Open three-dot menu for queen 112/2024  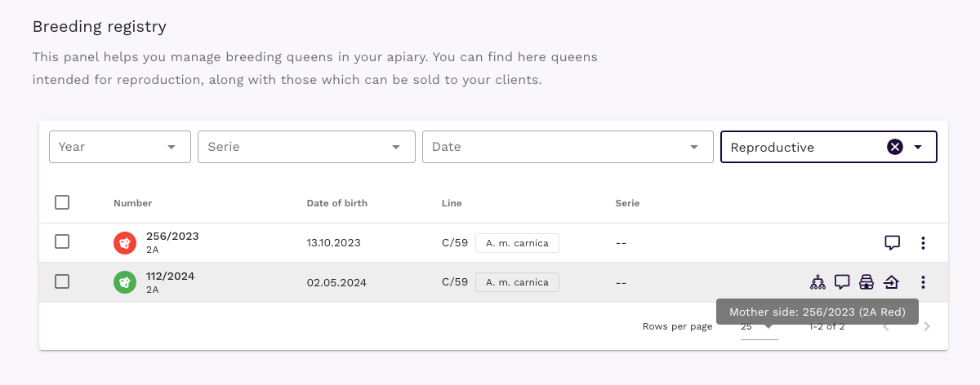923,282
